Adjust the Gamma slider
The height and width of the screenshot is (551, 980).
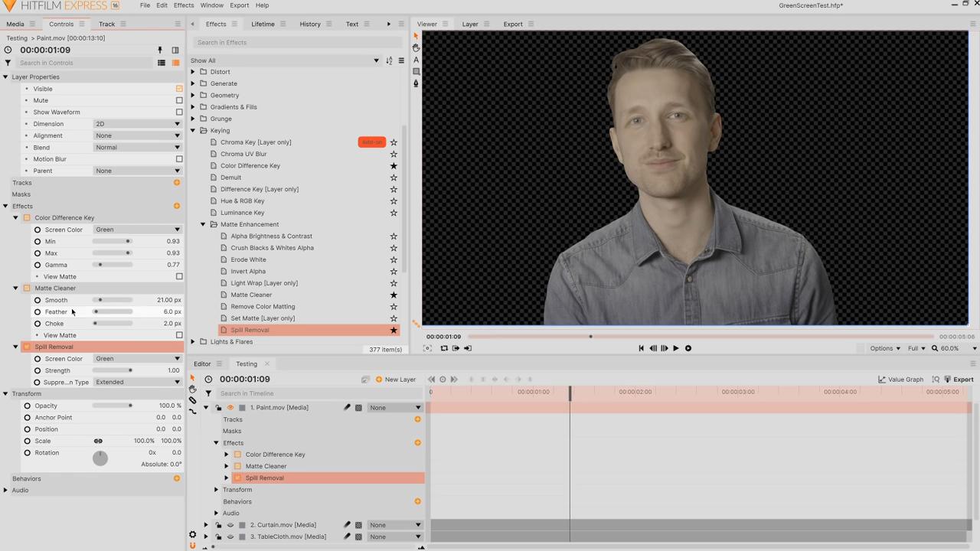pos(113,265)
